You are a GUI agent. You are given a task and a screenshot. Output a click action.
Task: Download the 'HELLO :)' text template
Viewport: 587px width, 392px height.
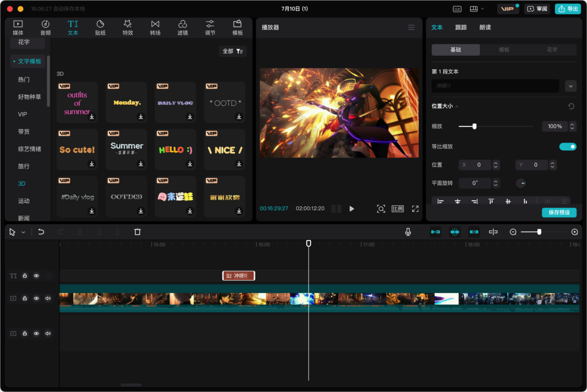click(190, 164)
